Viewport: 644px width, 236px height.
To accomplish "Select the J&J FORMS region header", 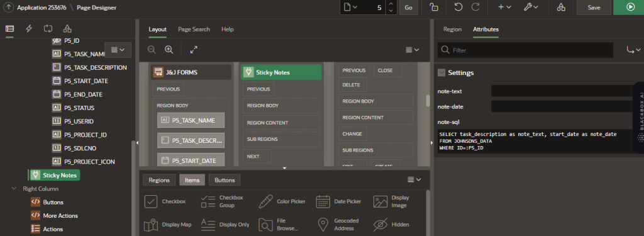I will (x=191, y=72).
